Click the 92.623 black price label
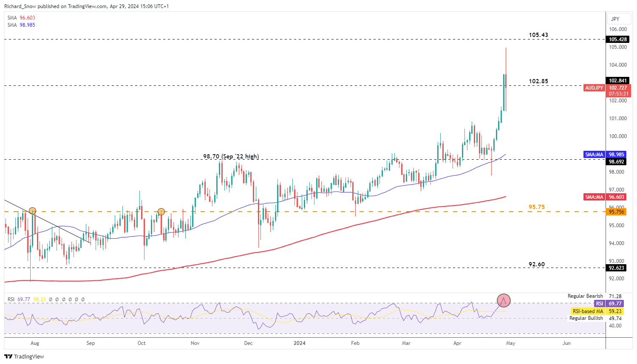The image size is (637, 364). 617,268
